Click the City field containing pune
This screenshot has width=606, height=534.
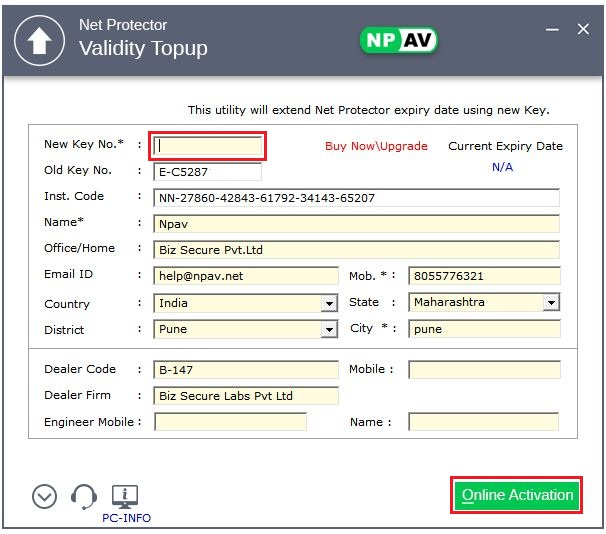(484, 329)
